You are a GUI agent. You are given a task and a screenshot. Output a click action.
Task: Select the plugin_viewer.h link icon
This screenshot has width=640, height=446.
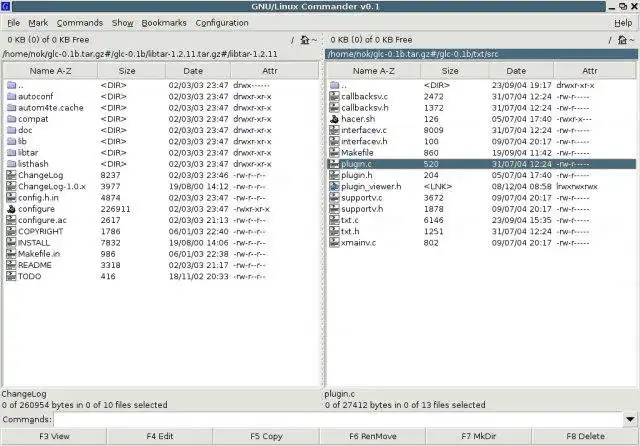334,186
